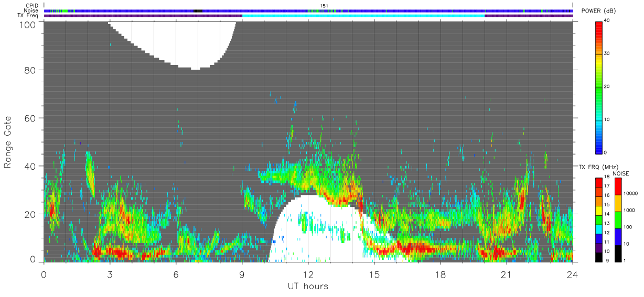
Task: Click the 3 tick on the UT hours axis
Action: click(110, 274)
